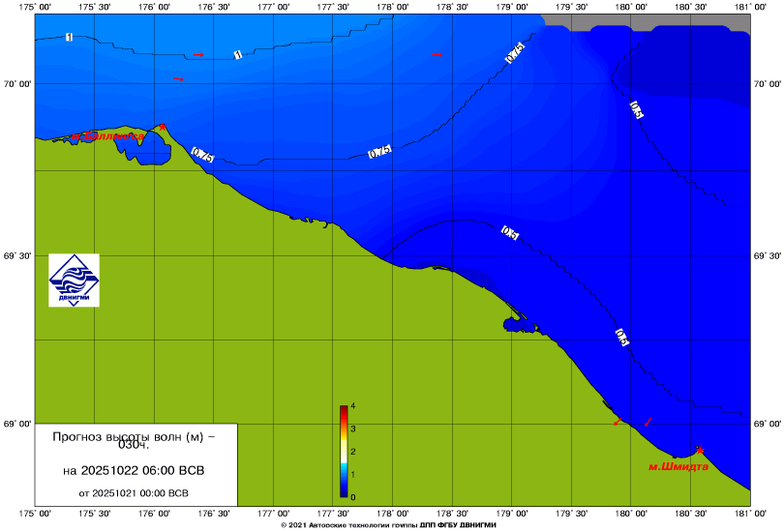Click the red arrow near 178°30' top
The image size is (784, 532).
click(437, 55)
